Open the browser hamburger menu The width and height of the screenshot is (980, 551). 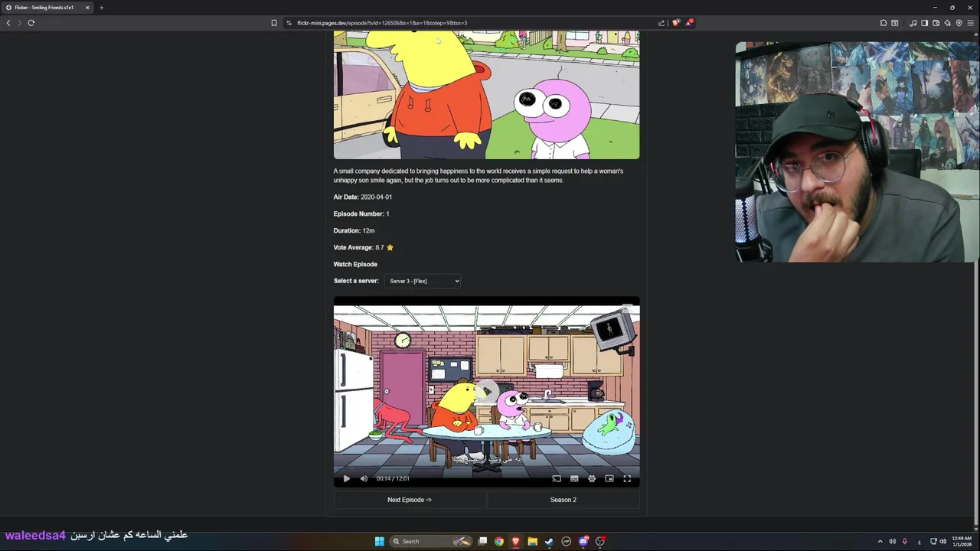[970, 23]
